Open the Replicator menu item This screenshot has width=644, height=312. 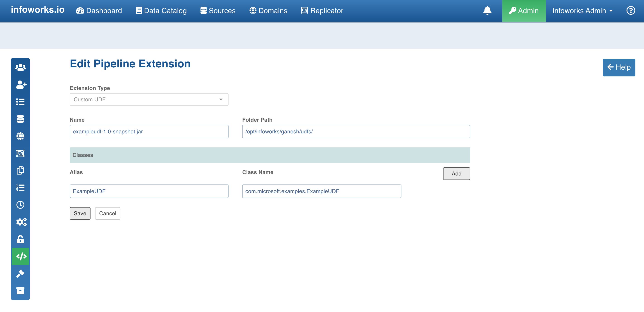click(x=322, y=10)
